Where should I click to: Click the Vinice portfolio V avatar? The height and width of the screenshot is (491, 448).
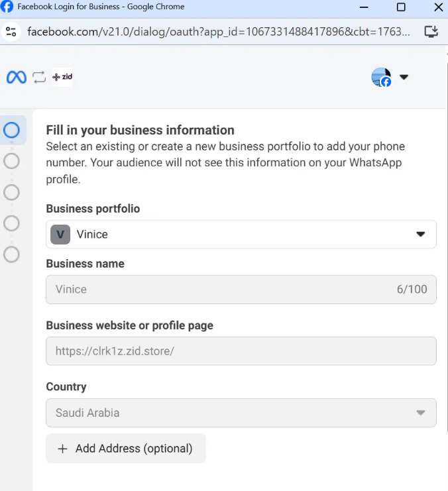(60, 234)
